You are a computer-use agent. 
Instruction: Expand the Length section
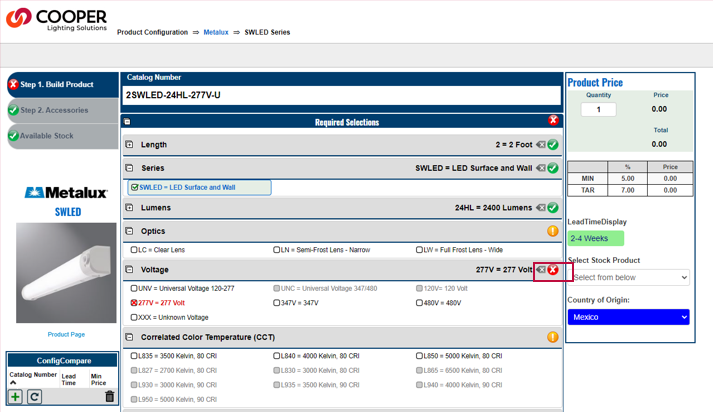pos(129,145)
